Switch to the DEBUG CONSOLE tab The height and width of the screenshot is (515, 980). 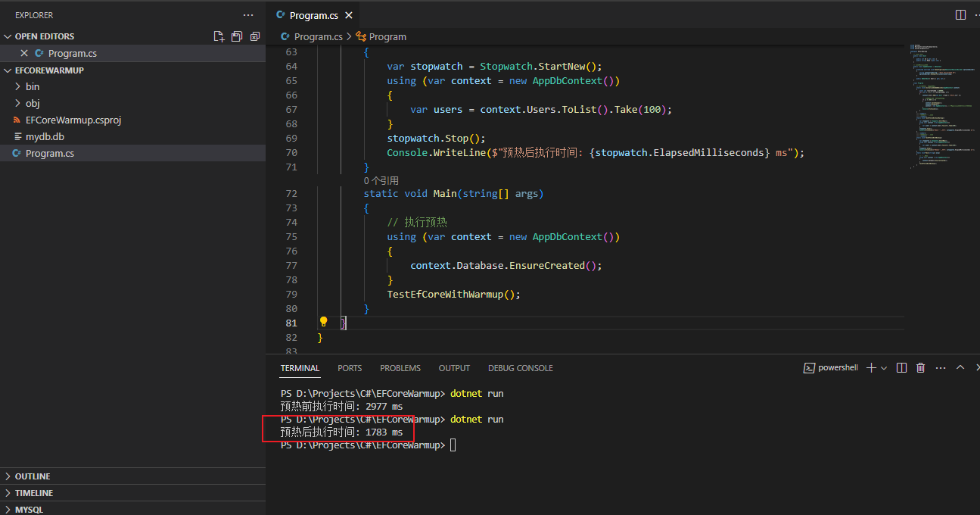[x=520, y=368]
